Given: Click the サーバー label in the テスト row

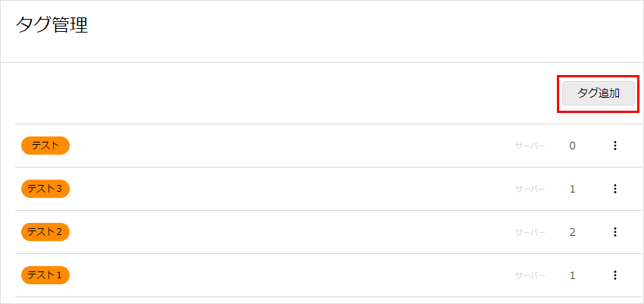Looking at the screenshot, I should pos(530,146).
